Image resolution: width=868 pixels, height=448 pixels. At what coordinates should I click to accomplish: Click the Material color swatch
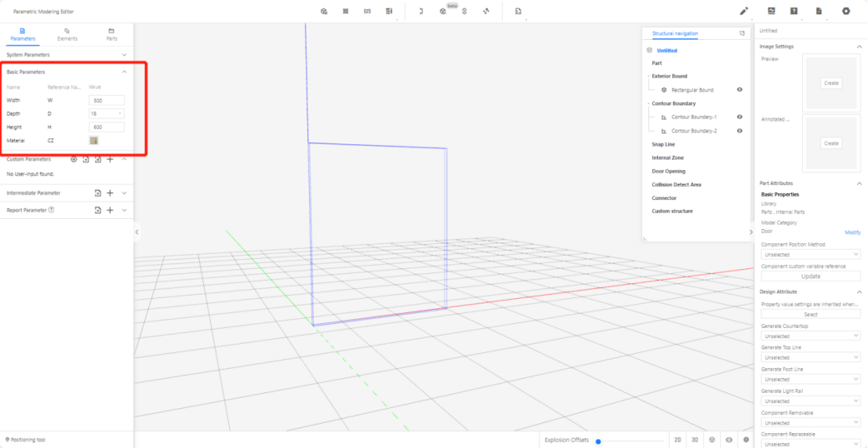[94, 140]
